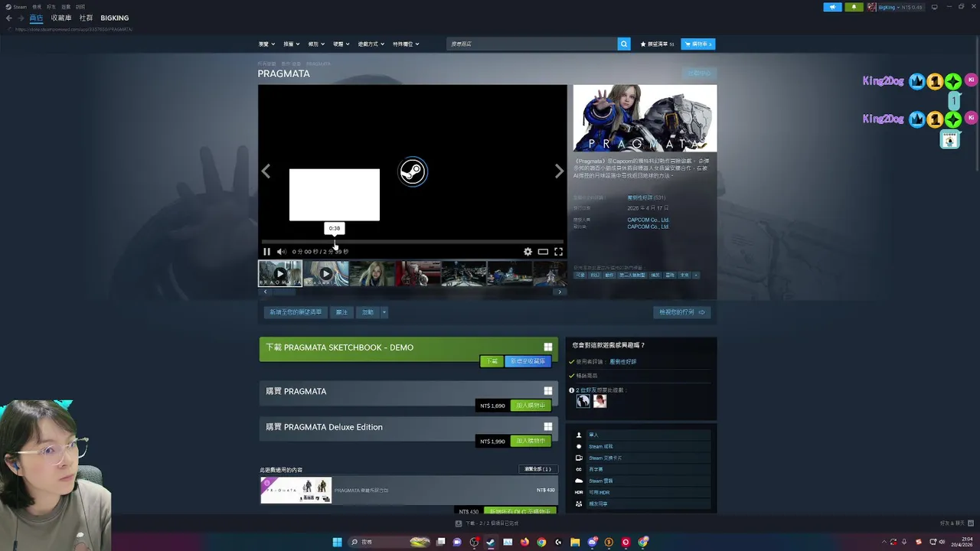The image size is (980, 551).
Task: Click the 關注 follow button
Action: click(341, 312)
